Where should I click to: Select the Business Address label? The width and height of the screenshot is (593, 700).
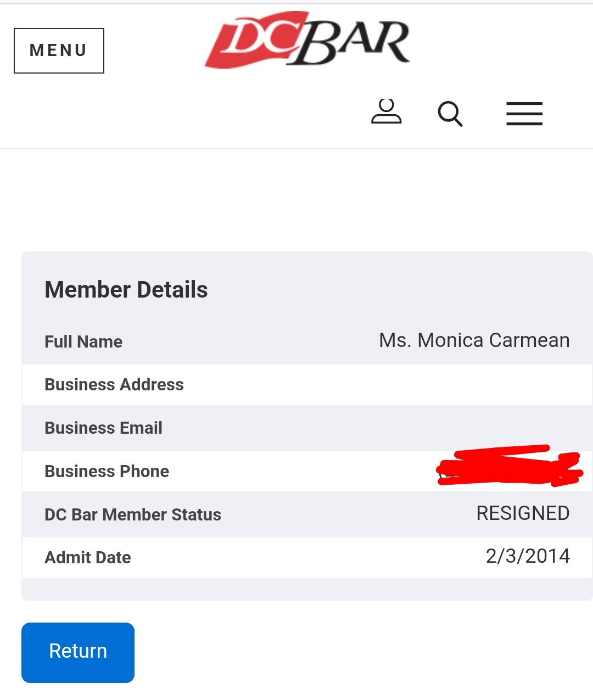(x=114, y=384)
